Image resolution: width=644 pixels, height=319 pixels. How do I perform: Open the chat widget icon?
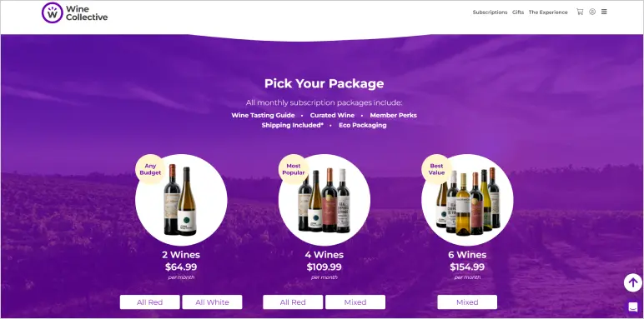click(633, 307)
